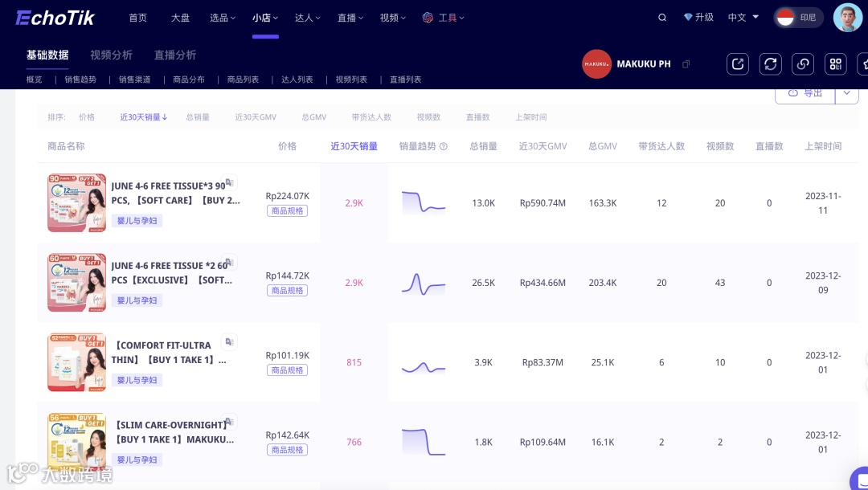Open the TISSUE*3 90 PCS product thumbnail
868x490 pixels.
tap(77, 203)
